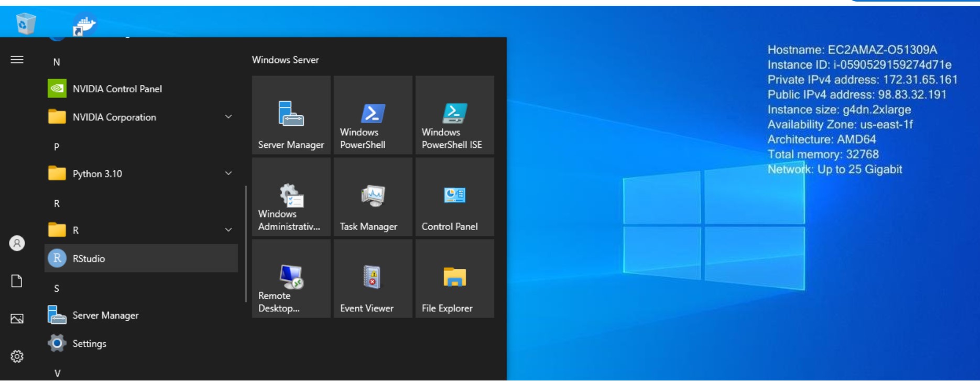Image resolution: width=980 pixels, height=381 pixels.
Task: Open the user account icon in Start sidebar
Action: pyautogui.click(x=17, y=243)
